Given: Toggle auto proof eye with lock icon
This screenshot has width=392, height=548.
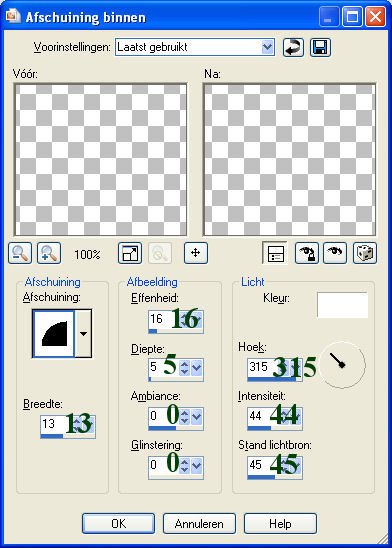Looking at the screenshot, I should click(x=307, y=253).
